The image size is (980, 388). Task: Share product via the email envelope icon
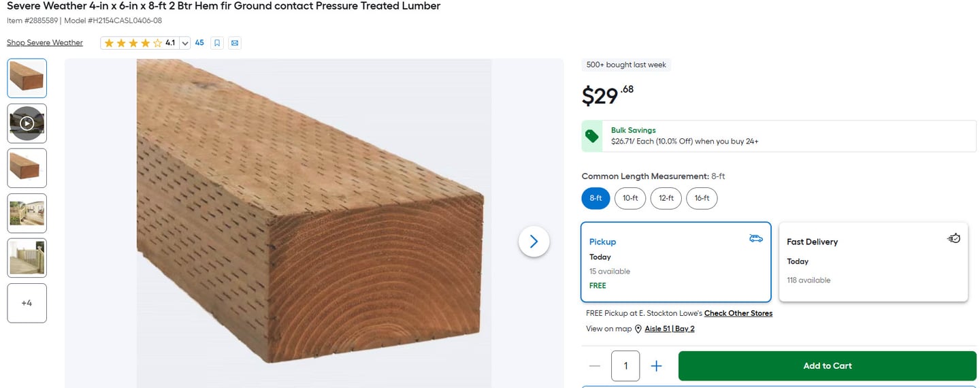(235, 43)
